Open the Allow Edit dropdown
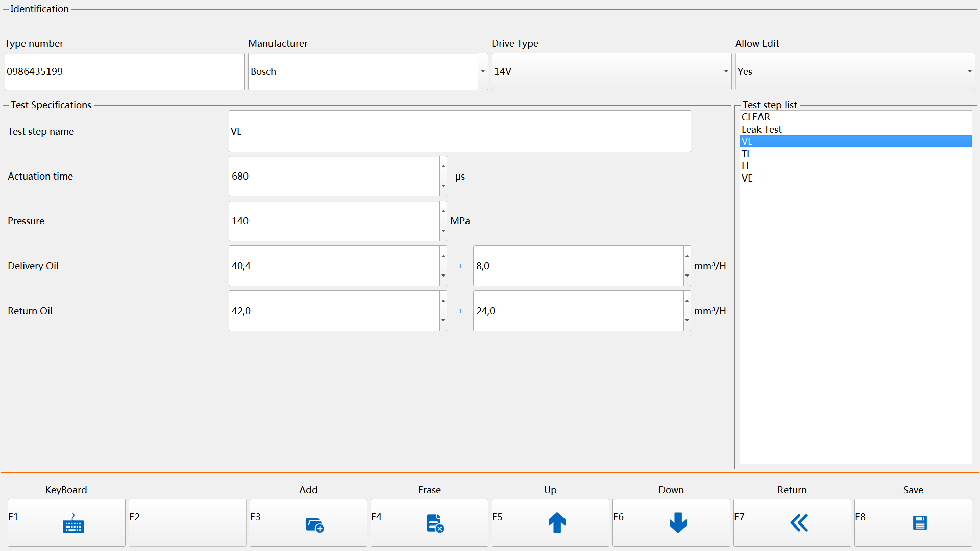 969,72
